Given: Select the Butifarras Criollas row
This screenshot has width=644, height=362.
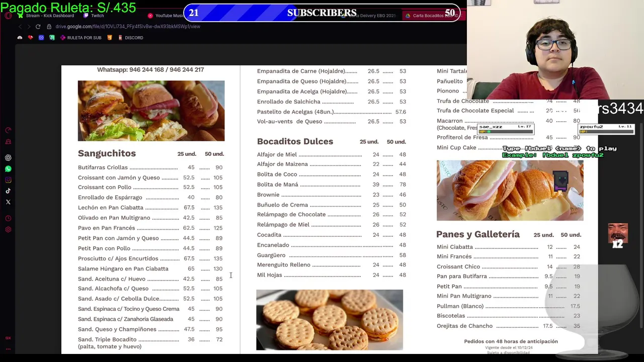Looking at the screenshot, I should pyautogui.click(x=150, y=167).
